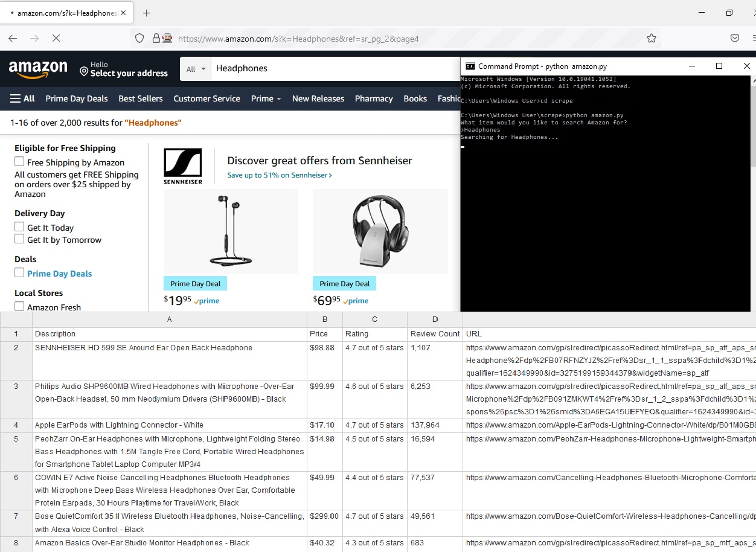Click the Headphones search input field
The width and height of the screenshot is (756, 552).
click(332, 69)
